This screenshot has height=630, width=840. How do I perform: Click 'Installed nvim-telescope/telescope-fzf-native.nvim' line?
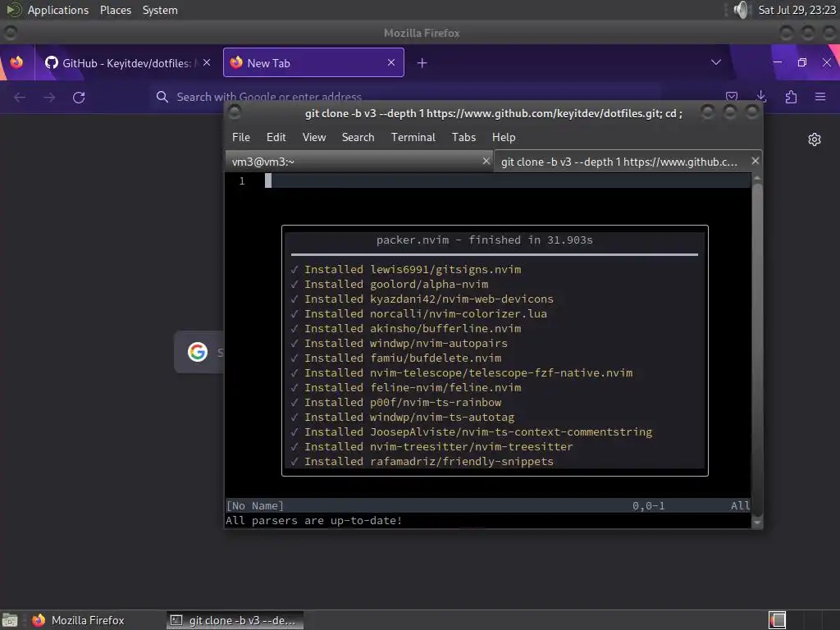[x=461, y=373]
